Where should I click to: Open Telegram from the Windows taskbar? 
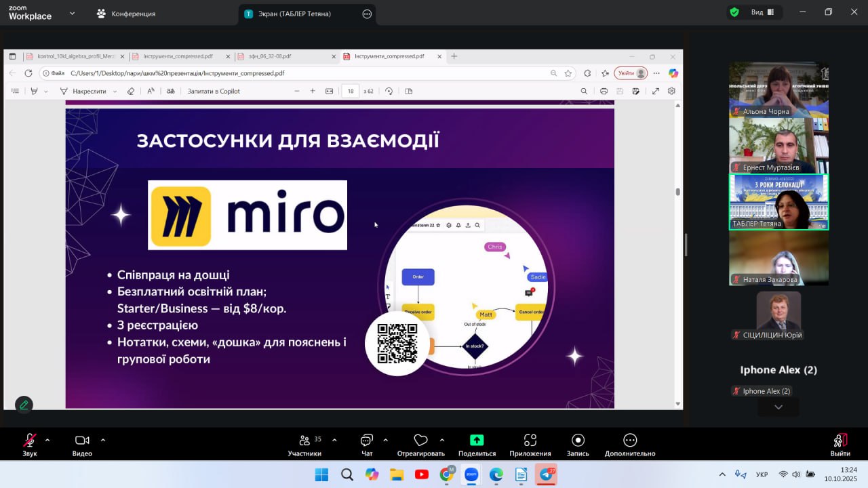(546, 474)
